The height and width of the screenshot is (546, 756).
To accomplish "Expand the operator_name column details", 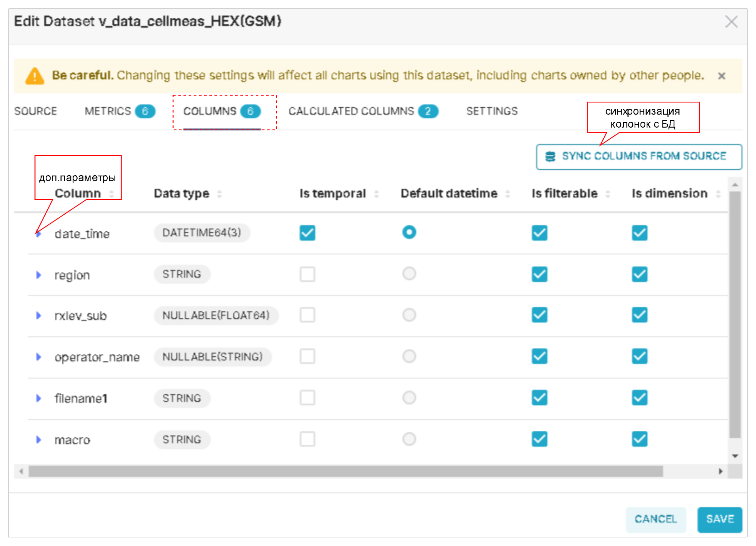I will (39, 357).
